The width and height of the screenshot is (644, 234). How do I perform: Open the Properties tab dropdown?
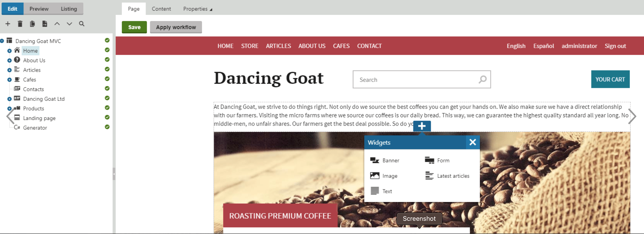coord(198,9)
